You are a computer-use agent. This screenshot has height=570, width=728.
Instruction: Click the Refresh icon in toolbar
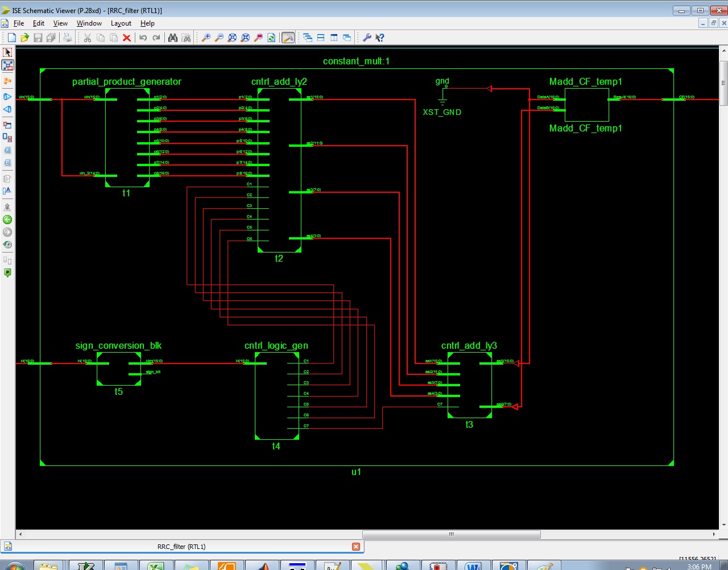tap(271, 38)
